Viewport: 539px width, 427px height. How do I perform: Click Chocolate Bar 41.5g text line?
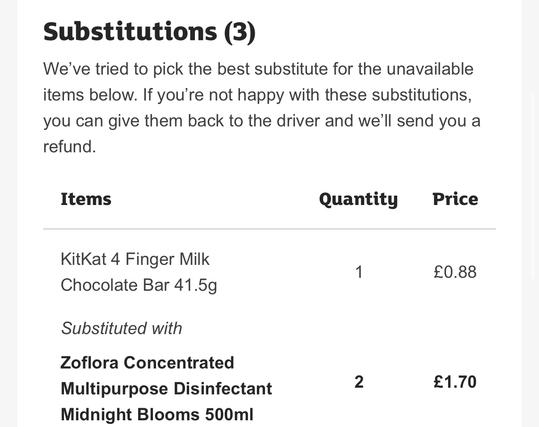[x=139, y=285]
